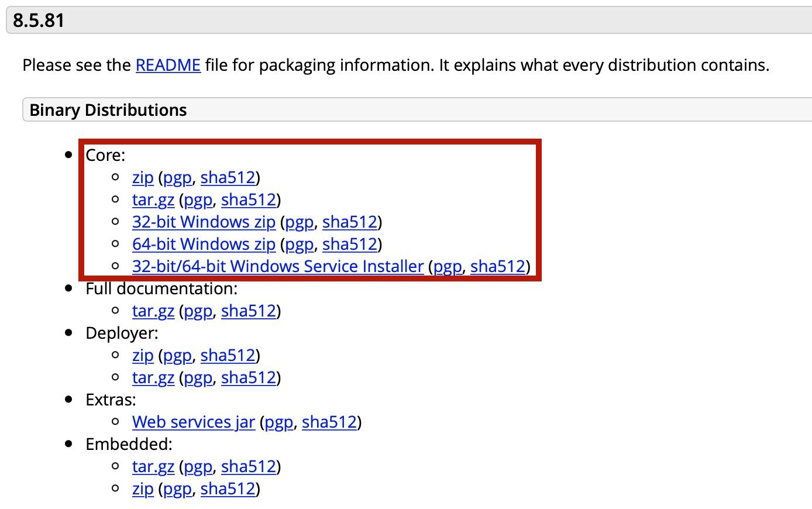View sha512 checksum for Windows Service Installer
812x509 pixels.
click(x=498, y=266)
